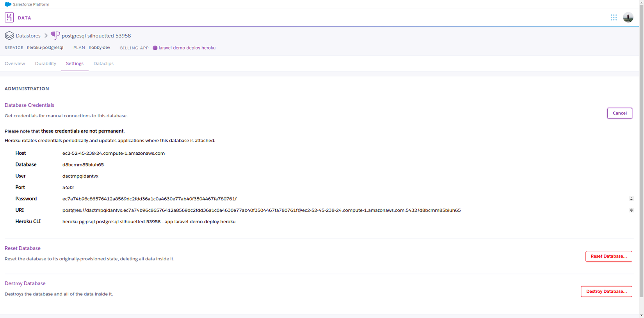This screenshot has height=318, width=644.
Task: Click the hobby-dev plan label
Action: point(100,48)
